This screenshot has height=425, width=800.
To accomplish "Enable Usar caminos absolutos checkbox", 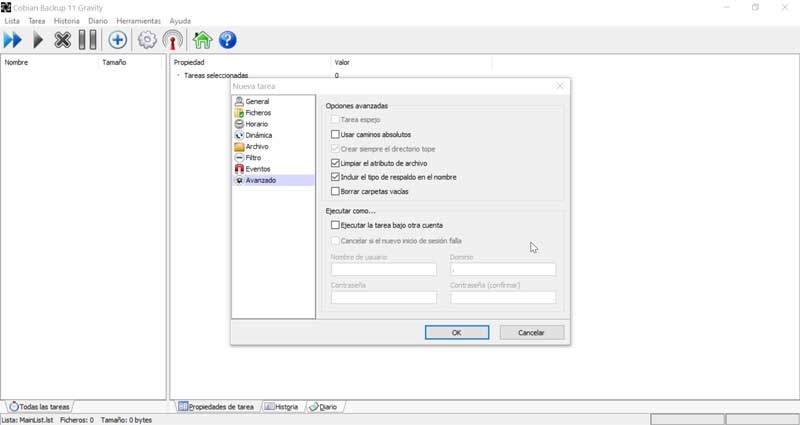I will (x=335, y=135).
